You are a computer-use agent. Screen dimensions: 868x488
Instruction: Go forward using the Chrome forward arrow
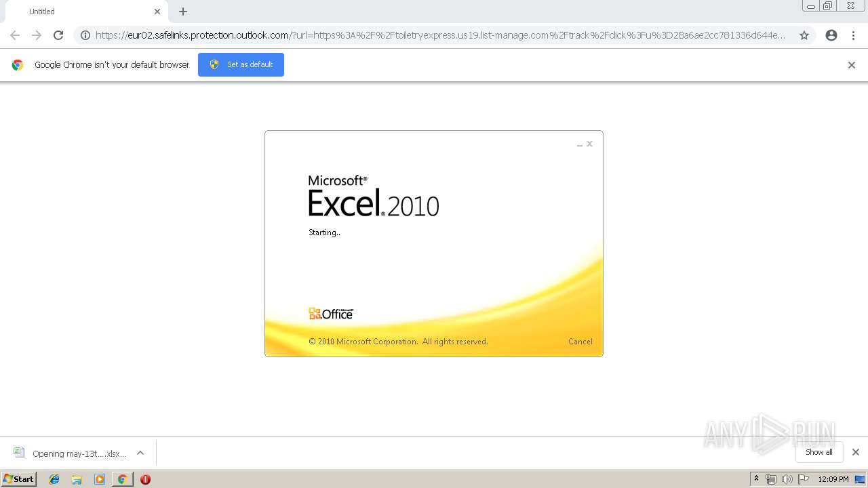37,35
